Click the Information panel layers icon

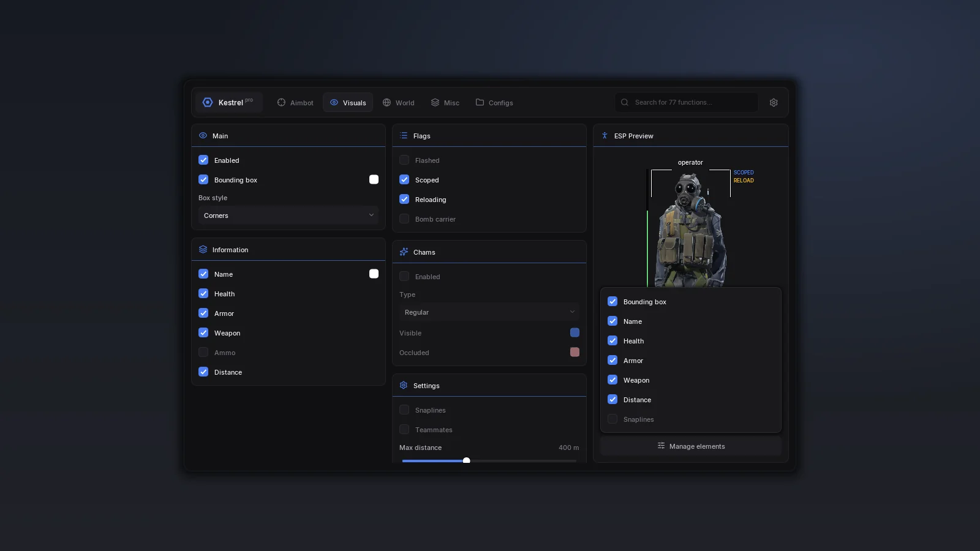(x=203, y=249)
